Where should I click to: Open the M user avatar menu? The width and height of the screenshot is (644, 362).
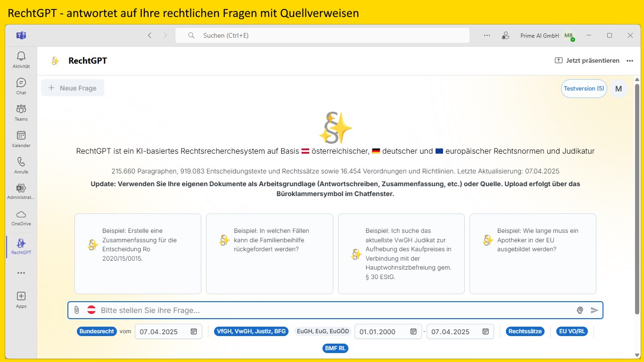tap(619, 89)
